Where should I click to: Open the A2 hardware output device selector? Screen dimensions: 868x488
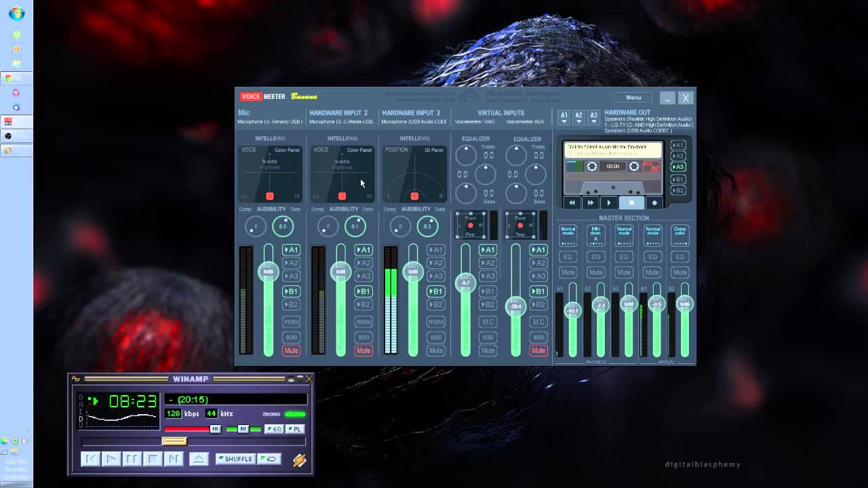(578, 117)
